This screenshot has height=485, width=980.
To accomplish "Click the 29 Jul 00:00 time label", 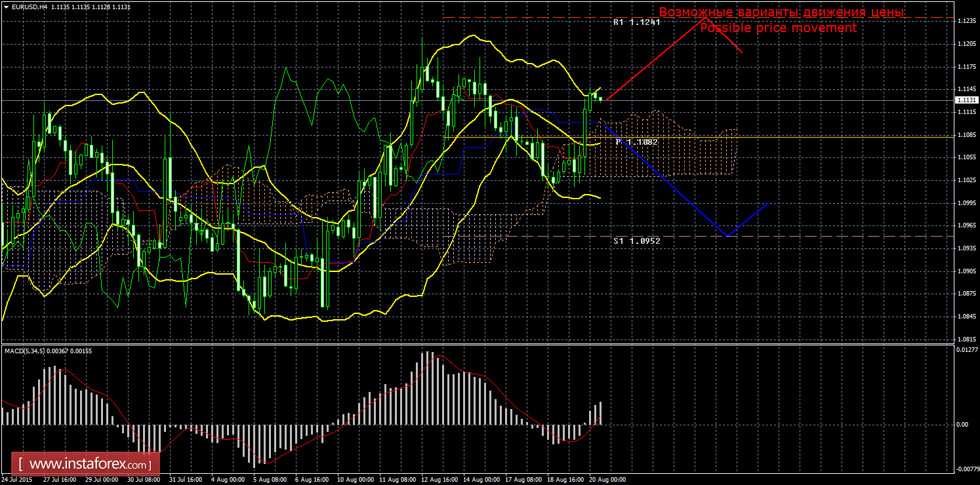I will click(x=101, y=479).
